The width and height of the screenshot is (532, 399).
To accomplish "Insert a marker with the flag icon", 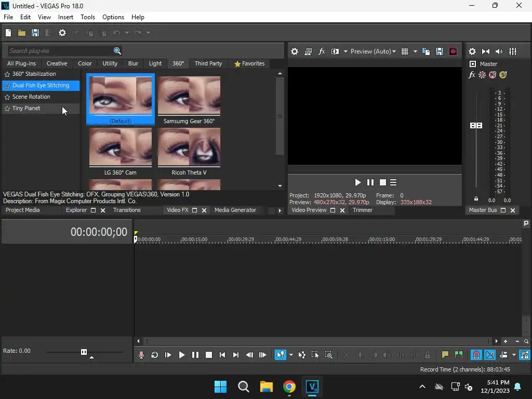I will pyautogui.click(x=445, y=355).
